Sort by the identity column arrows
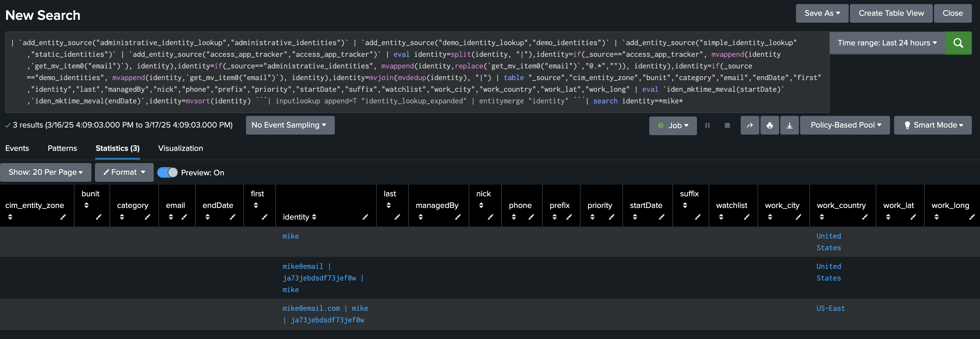Screen dimensions: 980x339 click(314, 217)
